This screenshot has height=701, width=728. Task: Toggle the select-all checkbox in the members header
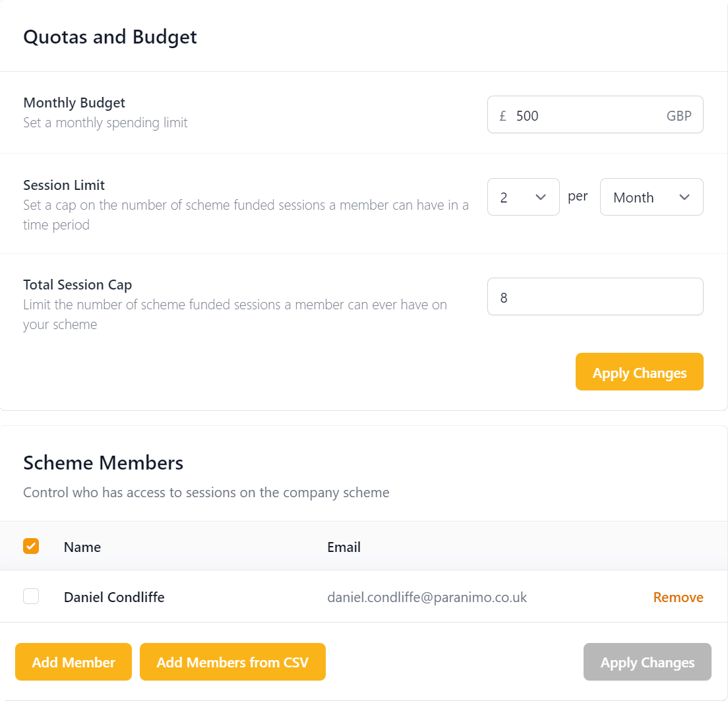coord(31,546)
